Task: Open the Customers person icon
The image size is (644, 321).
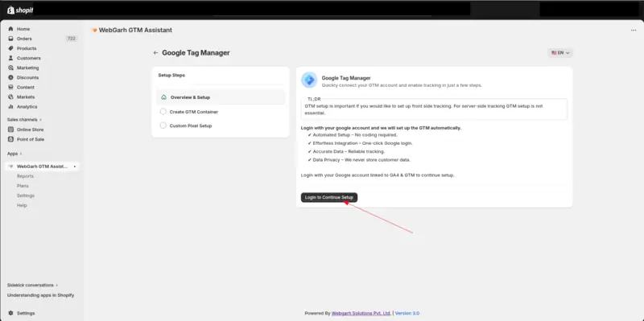Action: [11, 58]
